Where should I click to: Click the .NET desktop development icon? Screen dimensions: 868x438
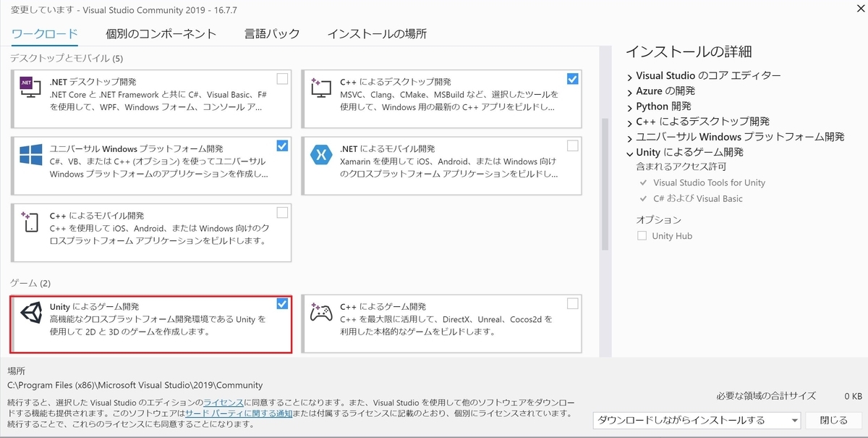pyautogui.click(x=30, y=88)
